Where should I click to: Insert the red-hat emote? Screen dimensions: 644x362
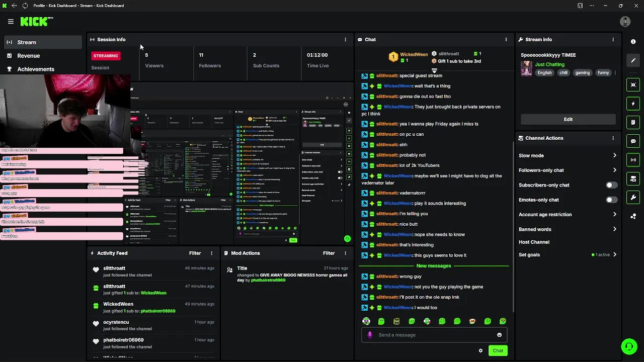click(x=472, y=321)
